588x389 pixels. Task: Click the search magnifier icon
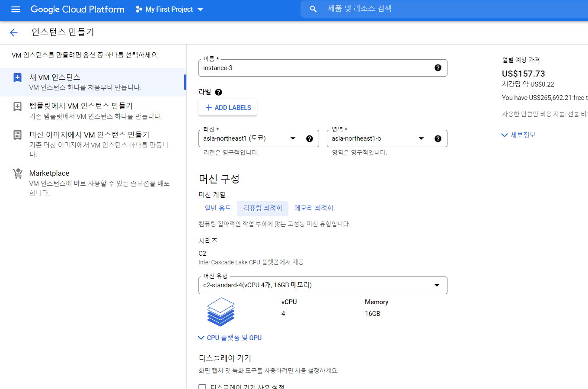coord(313,9)
